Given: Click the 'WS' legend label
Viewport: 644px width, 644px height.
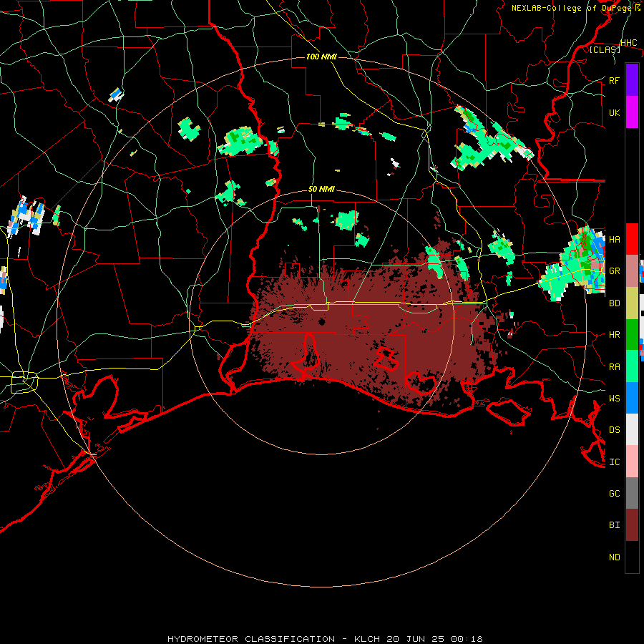Looking at the screenshot, I should click(x=614, y=398).
